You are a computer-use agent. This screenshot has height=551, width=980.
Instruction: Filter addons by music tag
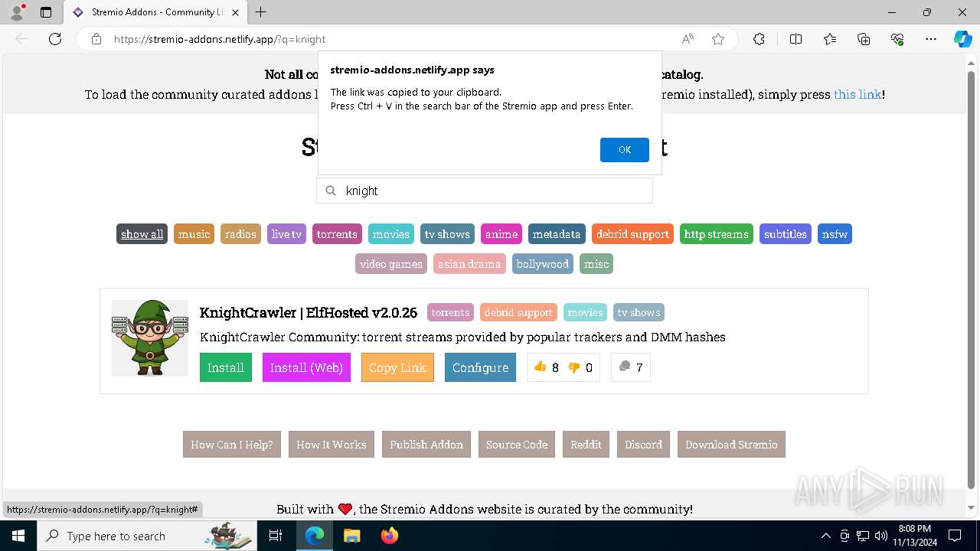[194, 234]
